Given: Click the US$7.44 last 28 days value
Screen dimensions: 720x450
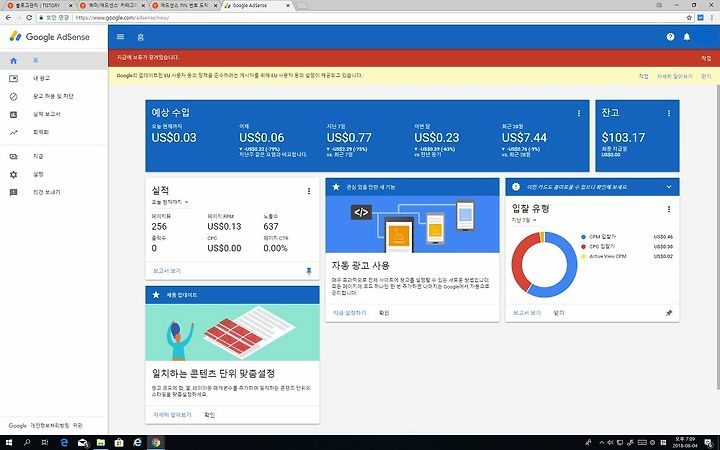Looking at the screenshot, I should point(524,137).
